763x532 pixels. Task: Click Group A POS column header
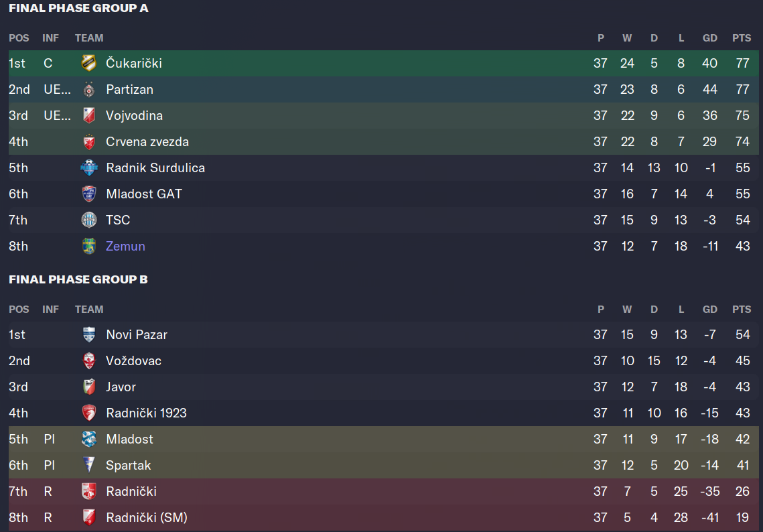click(19, 38)
